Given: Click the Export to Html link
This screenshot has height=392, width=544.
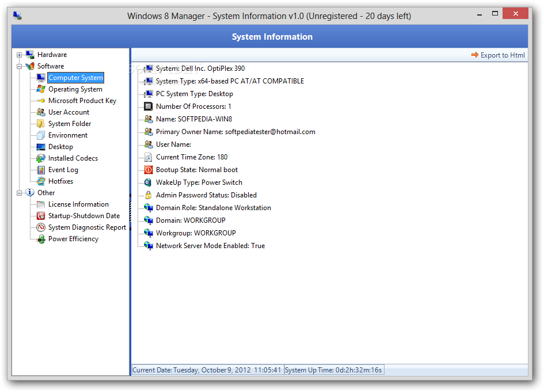Looking at the screenshot, I should pyautogui.click(x=503, y=55).
